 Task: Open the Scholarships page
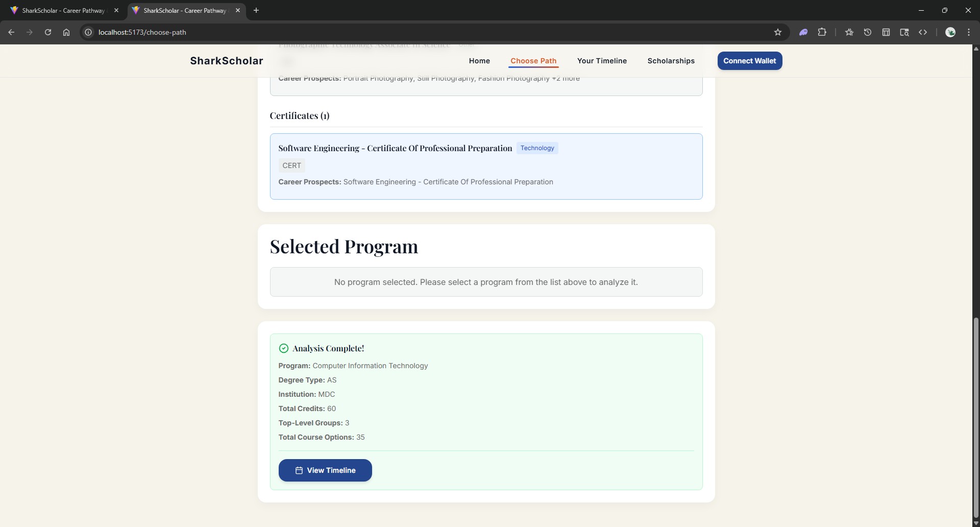(671, 61)
